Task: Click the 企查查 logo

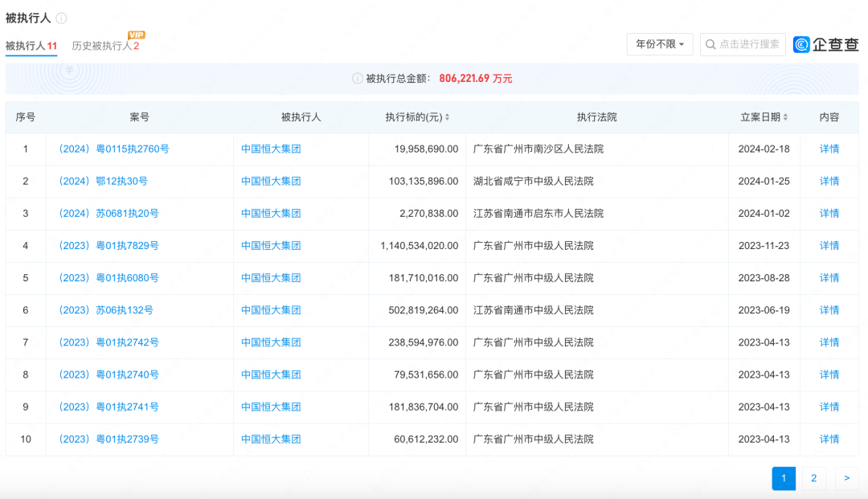Action: [825, 45]
